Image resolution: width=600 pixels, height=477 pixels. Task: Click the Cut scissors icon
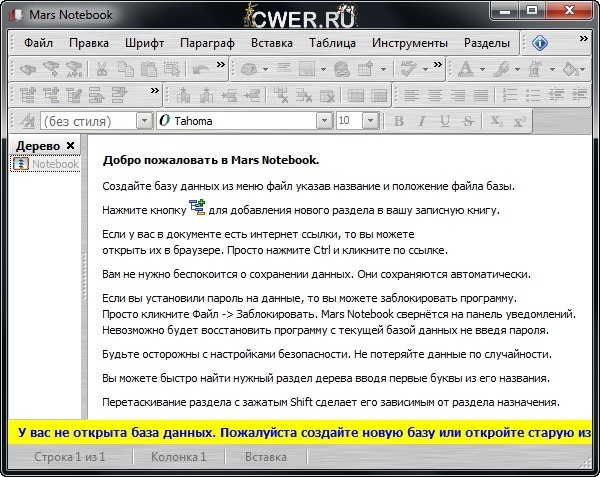tap(101, 70)
